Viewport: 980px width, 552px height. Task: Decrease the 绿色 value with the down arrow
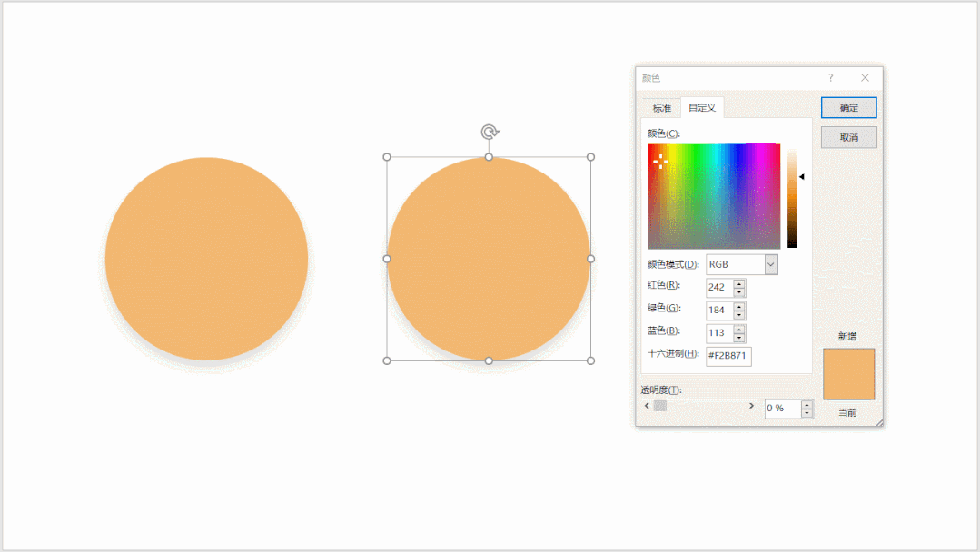(x=739, y=314)
